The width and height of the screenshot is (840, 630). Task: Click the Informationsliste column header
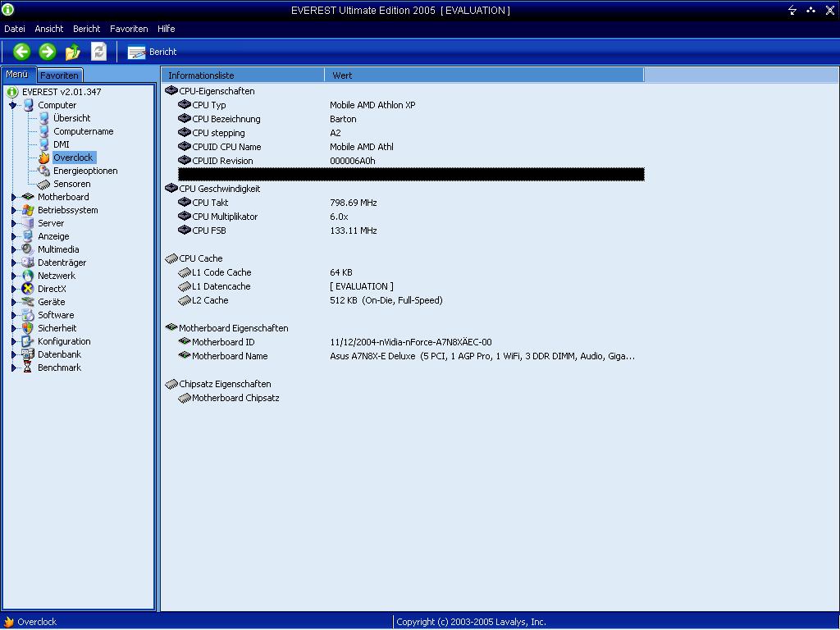(x=243, y=75)
